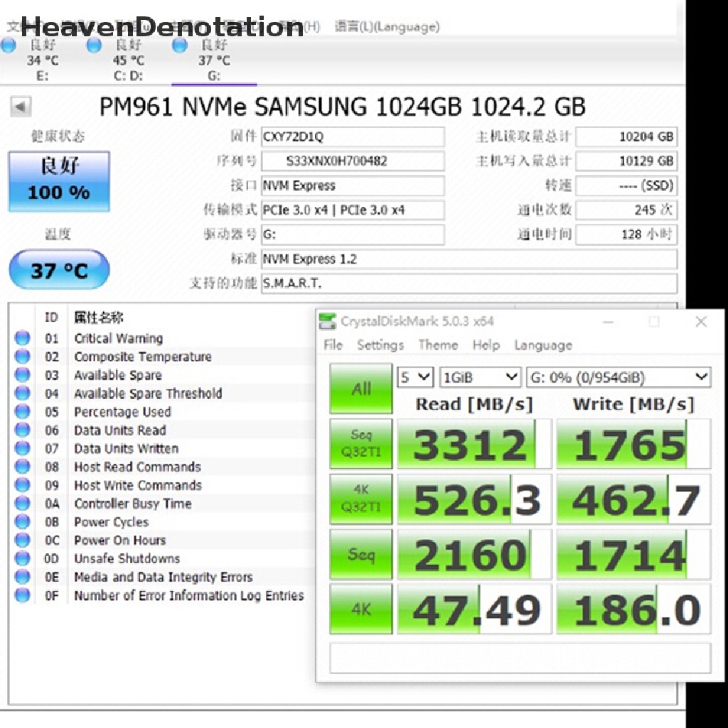Open the CrystalDiskMark Settings menu
Viewport: 728px width, 728px height.
(380, 345)
